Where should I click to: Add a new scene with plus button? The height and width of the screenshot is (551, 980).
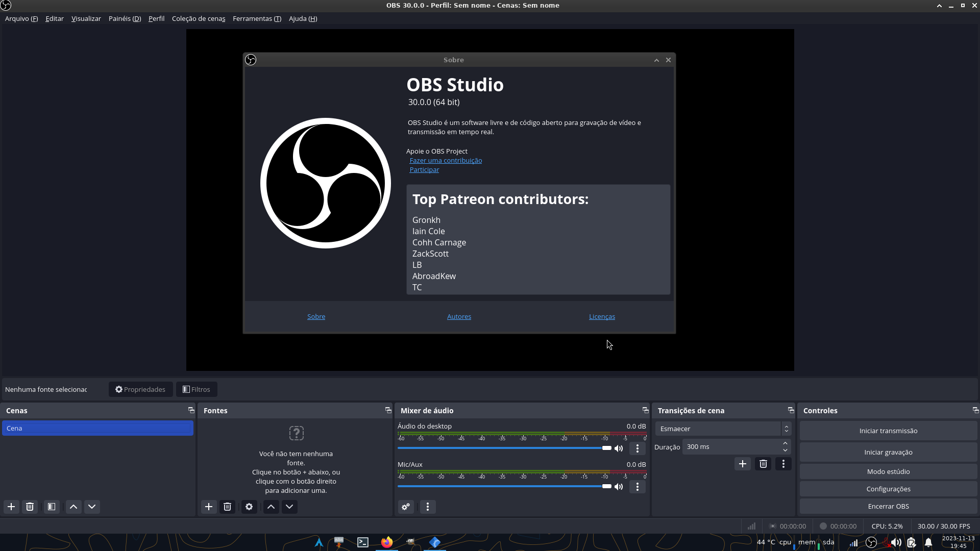11,507
